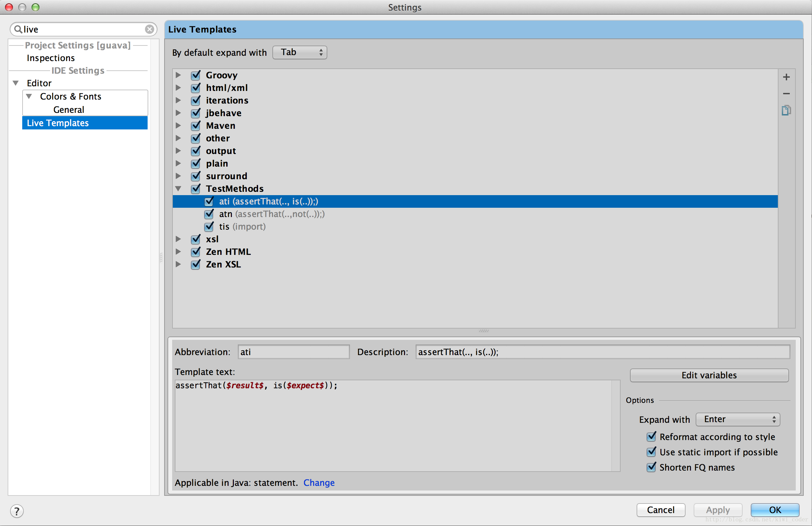
Task: Select Live Templates in the sidebar
Action: (x=85, y=123)
